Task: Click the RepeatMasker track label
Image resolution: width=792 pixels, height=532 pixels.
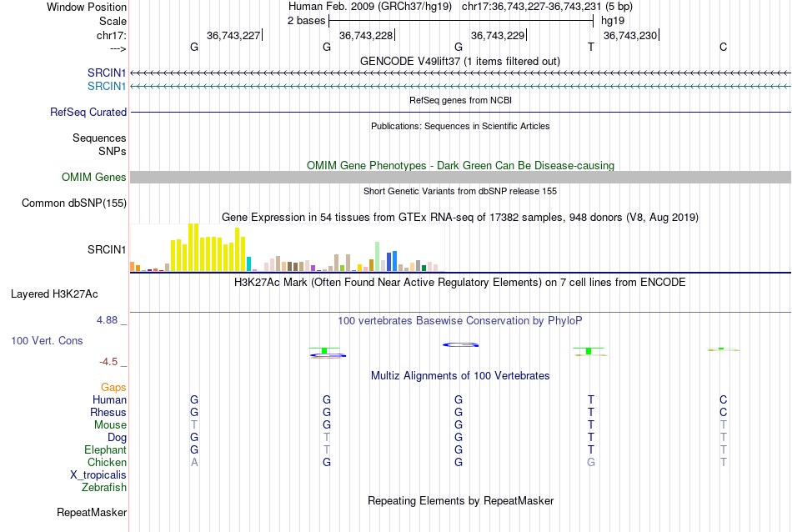Action: coord(92,512)
